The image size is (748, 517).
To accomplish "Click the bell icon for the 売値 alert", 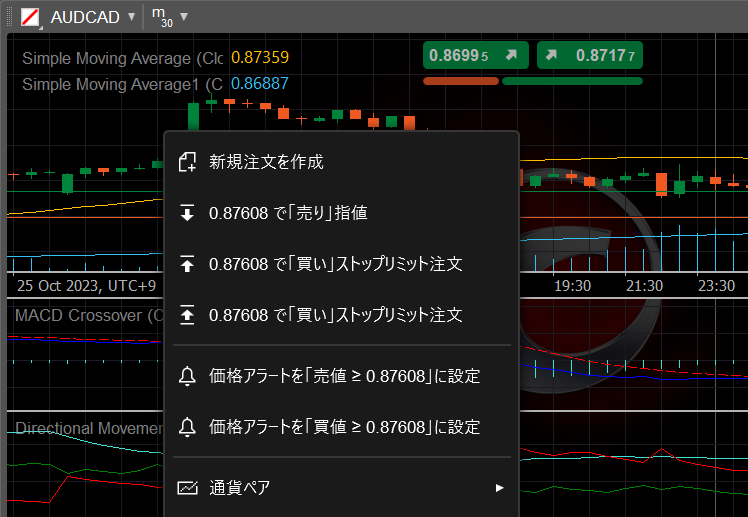I will click(187, 376).
